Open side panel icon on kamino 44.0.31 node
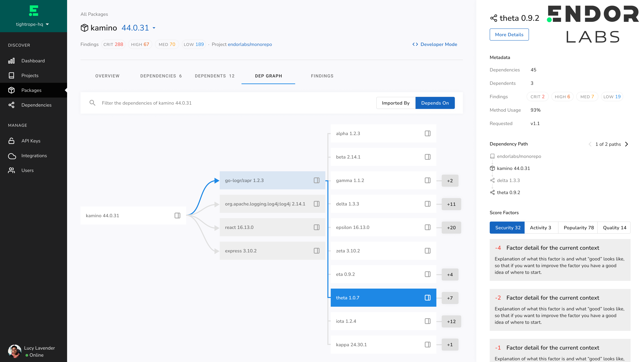644x362 pixels. pos(177,215)
